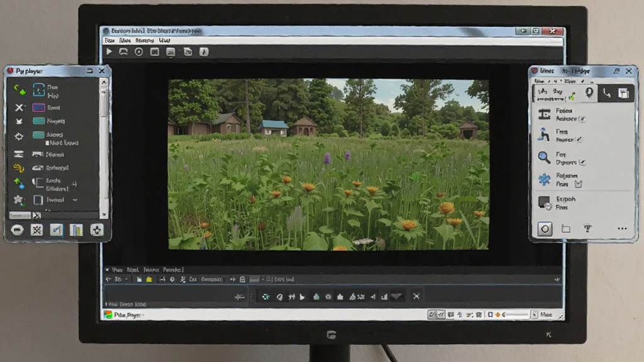Select the yellow swirl icon in Py player
Screen dimensions: 644x362
click(18, 168)
